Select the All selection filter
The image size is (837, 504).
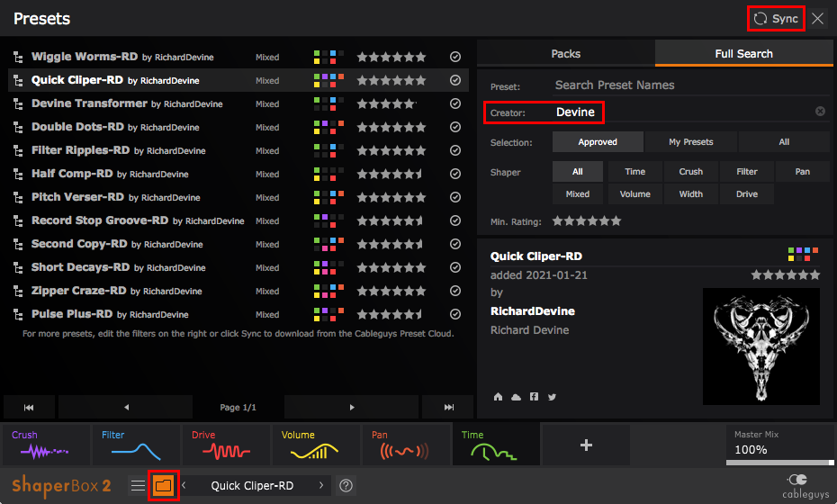[x=784, y=142]
